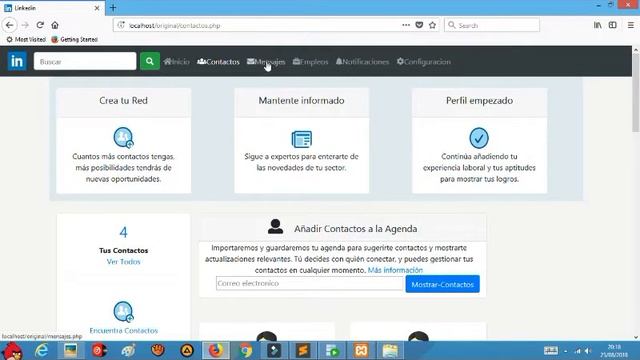The height and width of the screenshot is (360, 640).
Task: Open Internet Explorer from taskbar
Action: pyautogui.click(x=41, y=351)
